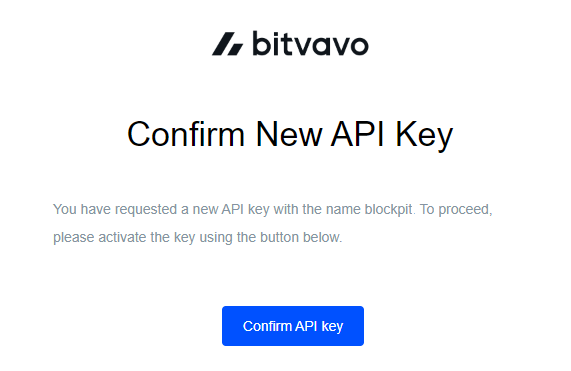Image resolution: width=571 pixels, height=371 pixels.
Task: Click the phrase To proceed in the message
Action: 455,210
